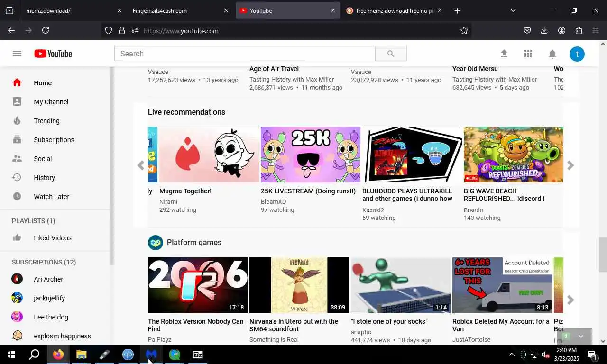Viewport: 607px width, 364px height.
Task: Reload the page with refresh icon
Action: click(46, 30)
